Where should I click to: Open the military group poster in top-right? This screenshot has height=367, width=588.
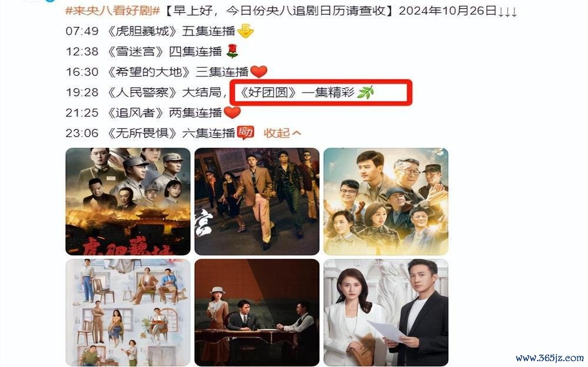(x=386, y=202)
